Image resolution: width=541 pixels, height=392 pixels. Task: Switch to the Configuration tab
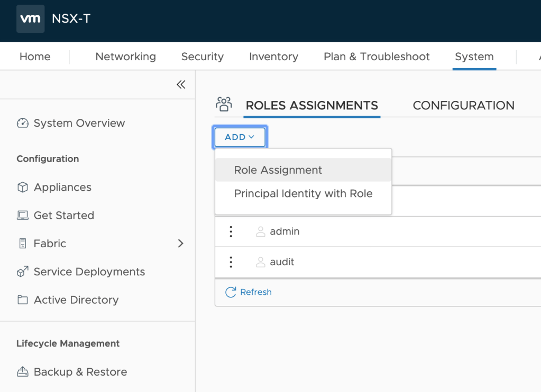[463, 106]
